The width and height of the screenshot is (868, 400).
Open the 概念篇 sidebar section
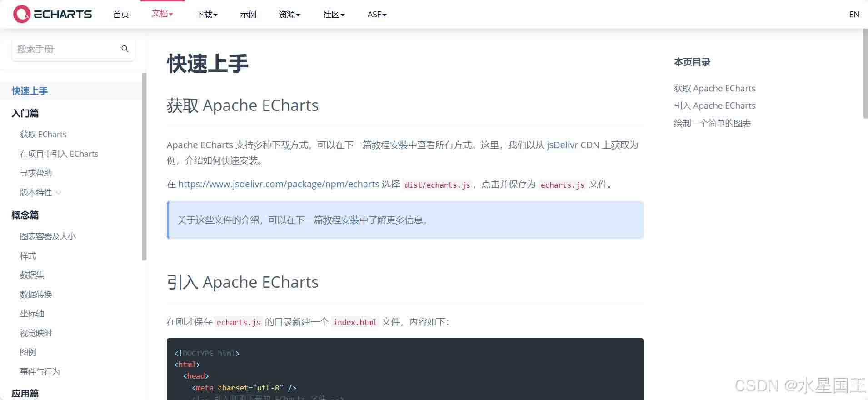coord(25,215)
